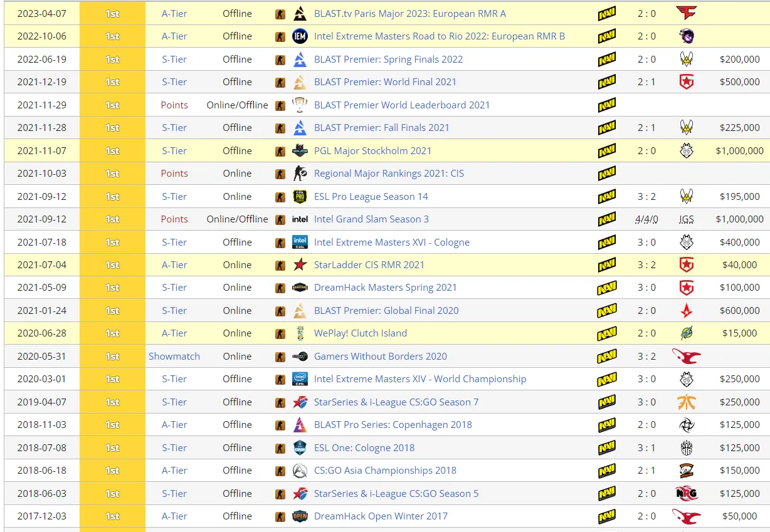770x532 pixels.
Task: Open DreamHack Masters Spring 2021 link
Action: [386, 288]
